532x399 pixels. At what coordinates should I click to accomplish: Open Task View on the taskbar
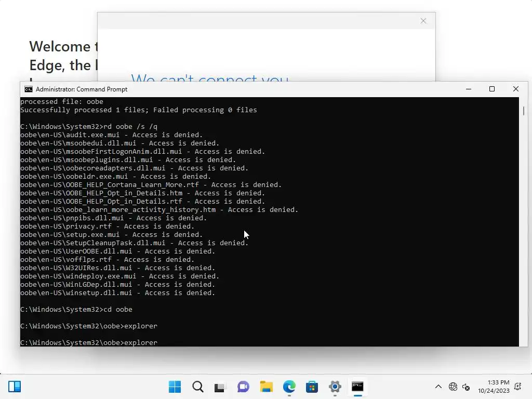[x=220, y=387]
